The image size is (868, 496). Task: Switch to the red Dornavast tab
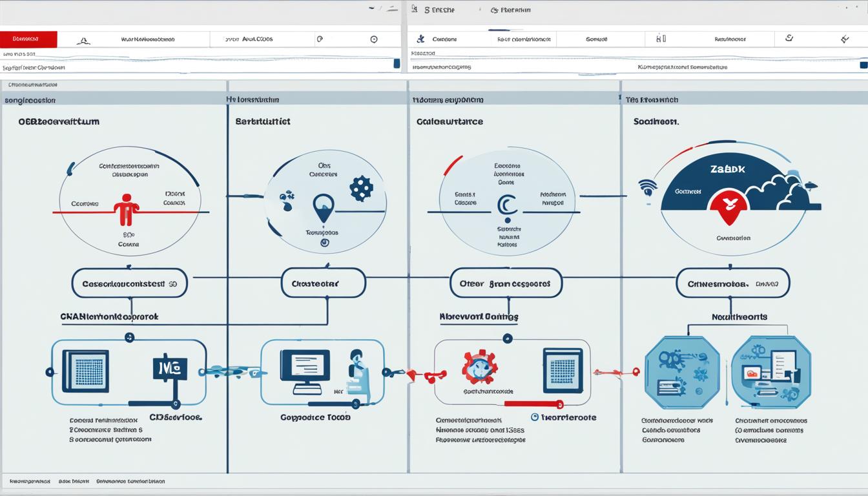click(29, 38)
